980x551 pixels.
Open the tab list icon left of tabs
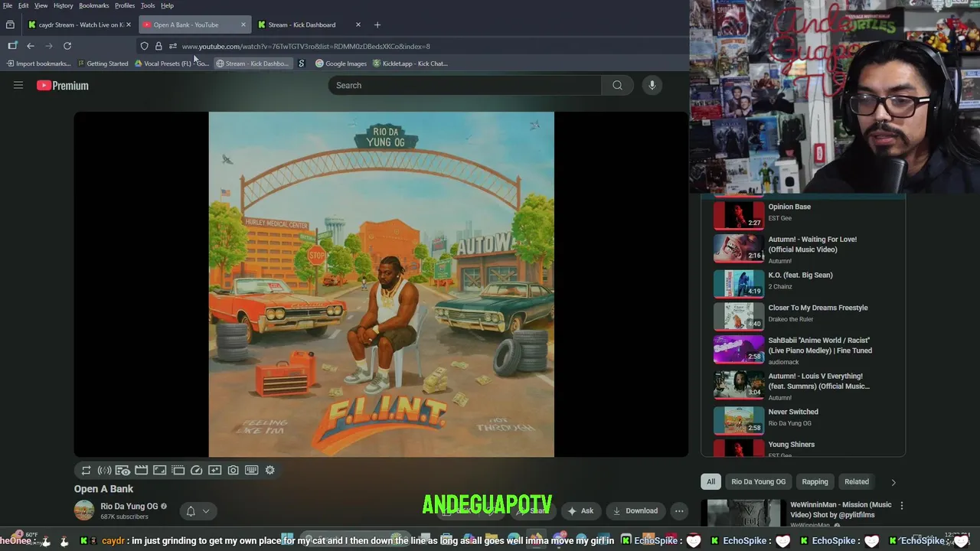tap(10, 24)
